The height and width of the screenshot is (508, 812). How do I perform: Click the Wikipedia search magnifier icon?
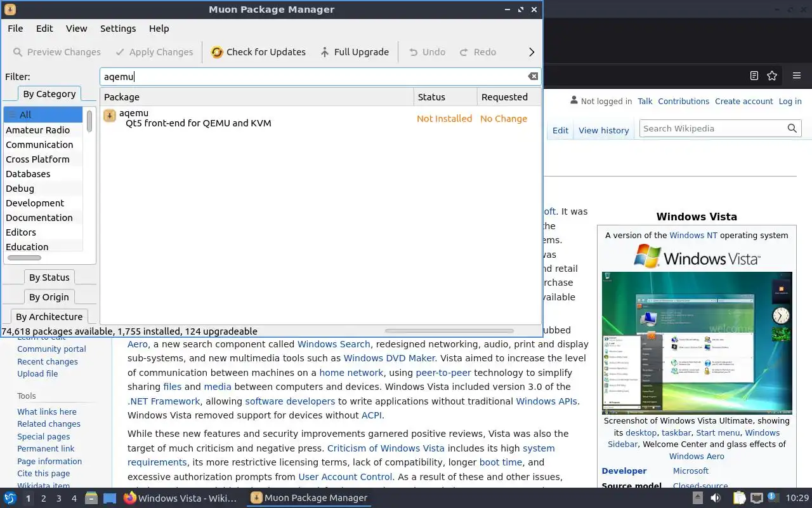(792, 128)
